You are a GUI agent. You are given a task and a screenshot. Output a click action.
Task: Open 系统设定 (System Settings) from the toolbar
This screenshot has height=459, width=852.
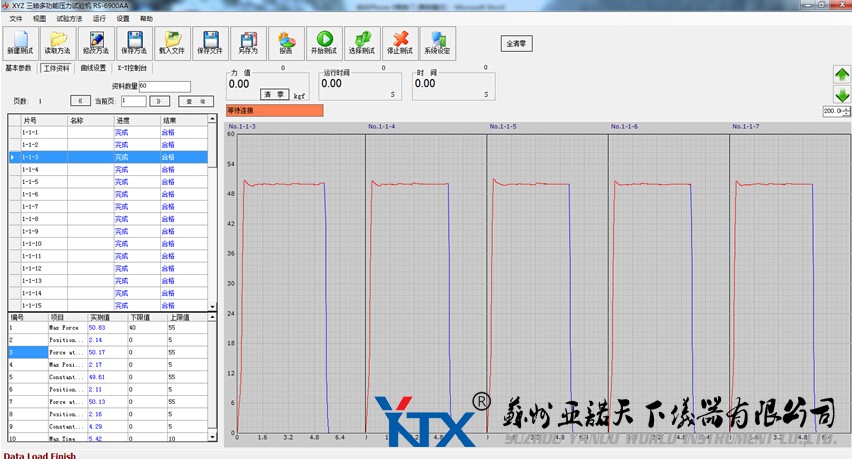pyautogui.click(x=437, y=43)
